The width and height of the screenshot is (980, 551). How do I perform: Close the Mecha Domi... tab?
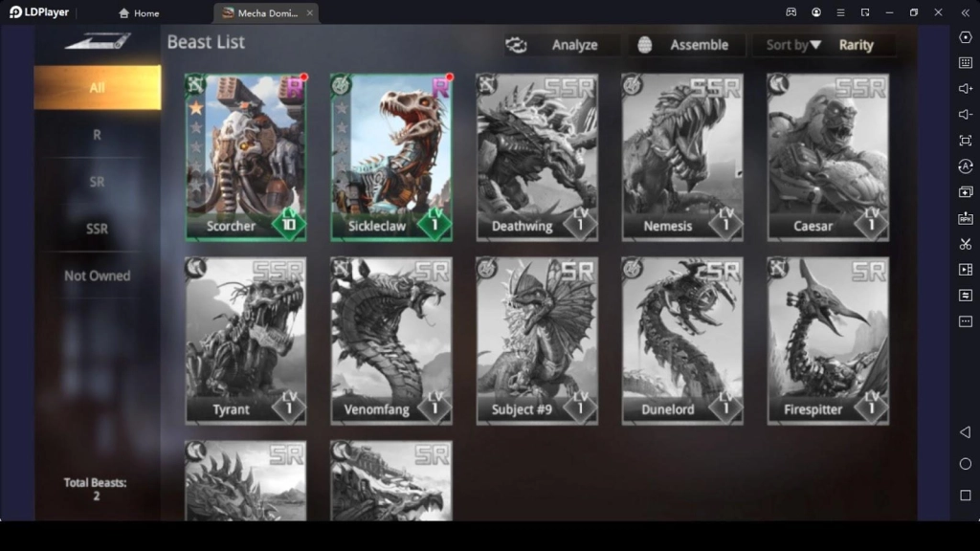[x=309, y=13]
